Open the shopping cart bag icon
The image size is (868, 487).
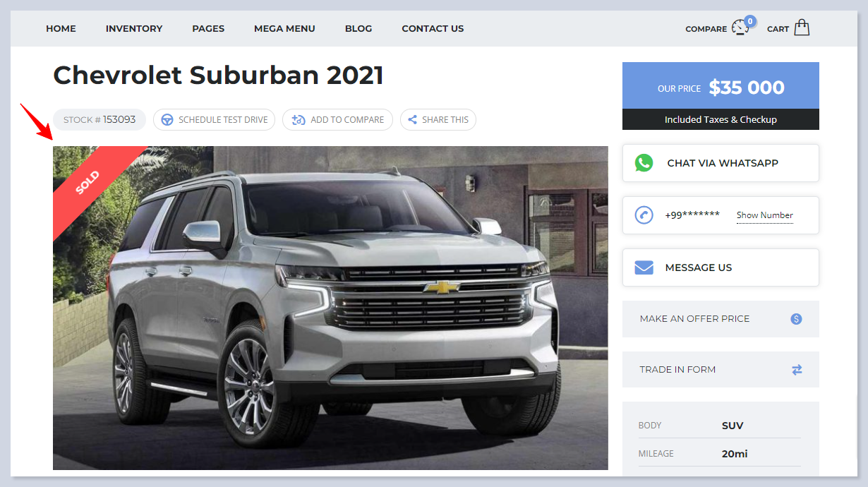coord(802,28)
